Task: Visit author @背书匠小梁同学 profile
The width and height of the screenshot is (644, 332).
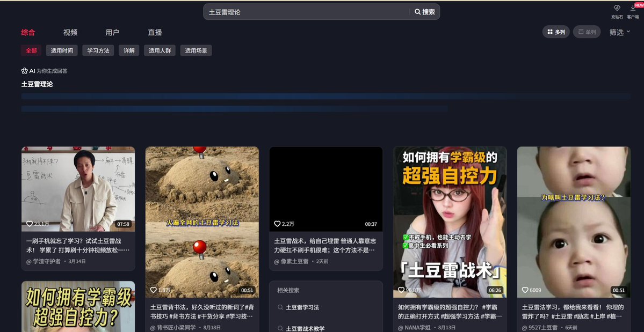Action: point(173,328)
